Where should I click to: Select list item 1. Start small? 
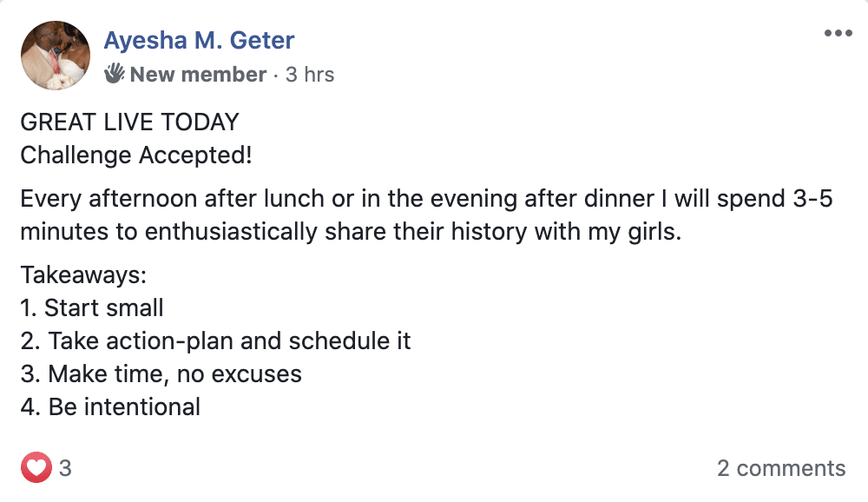(92, 307)
